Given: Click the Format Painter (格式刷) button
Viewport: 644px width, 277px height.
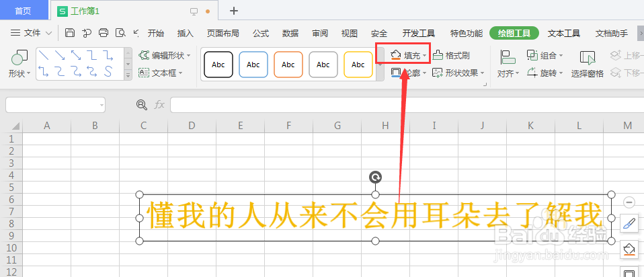Looking at the screenshot, I should (451, 55).
